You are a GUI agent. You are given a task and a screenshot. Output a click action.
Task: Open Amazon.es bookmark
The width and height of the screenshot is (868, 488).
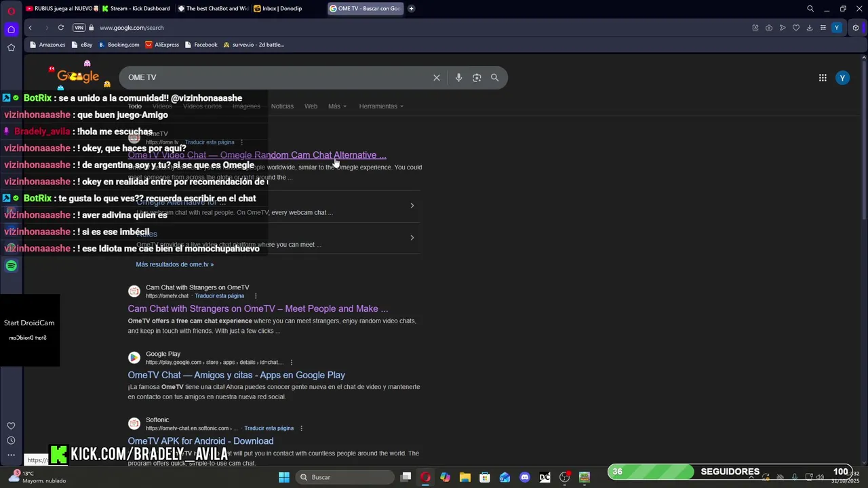coord(47,45)
